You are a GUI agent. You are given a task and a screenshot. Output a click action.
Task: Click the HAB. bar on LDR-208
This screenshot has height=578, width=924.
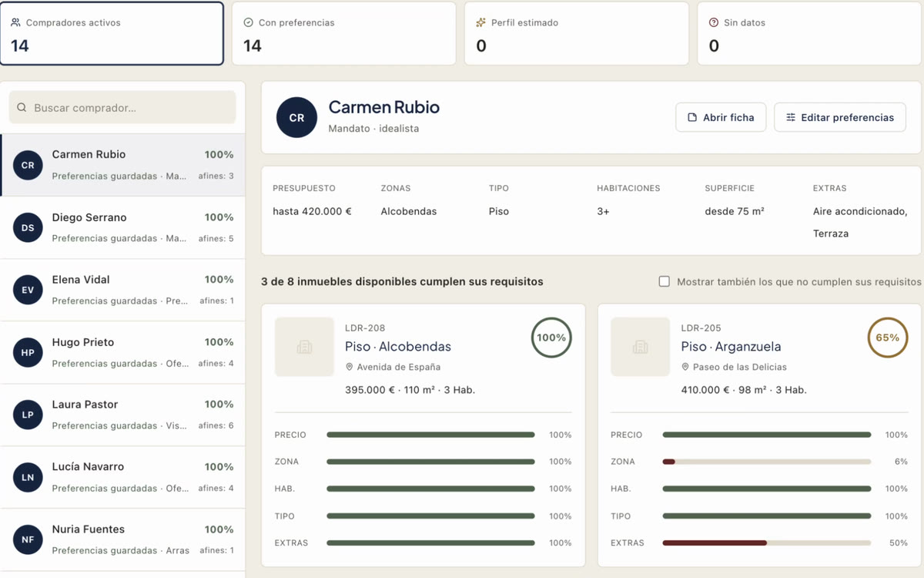[430, 489]
